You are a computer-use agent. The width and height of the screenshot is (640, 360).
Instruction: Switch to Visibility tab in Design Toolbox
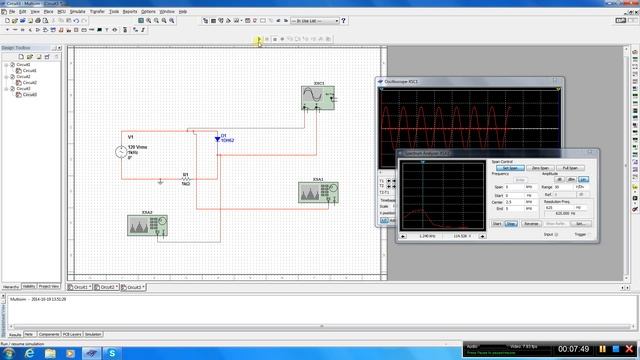click(29, 287)
